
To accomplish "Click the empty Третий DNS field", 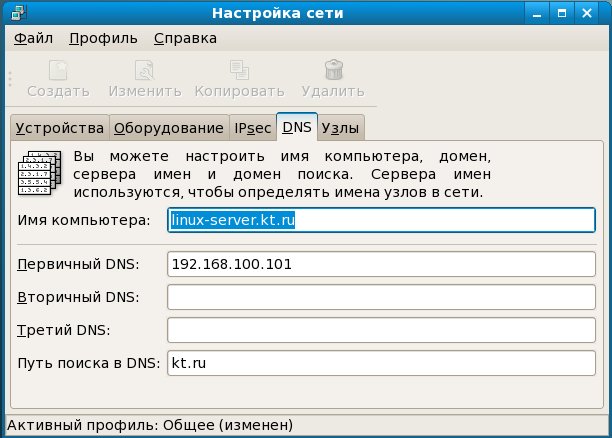I will pyautogui.click(x=381, y=330).
